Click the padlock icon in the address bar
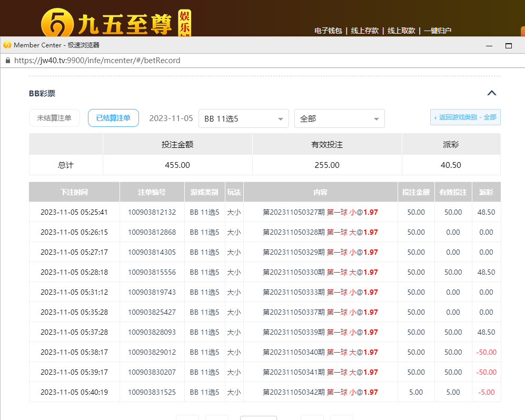This screenshot has width=525, height=420. [x=7, y=61]
